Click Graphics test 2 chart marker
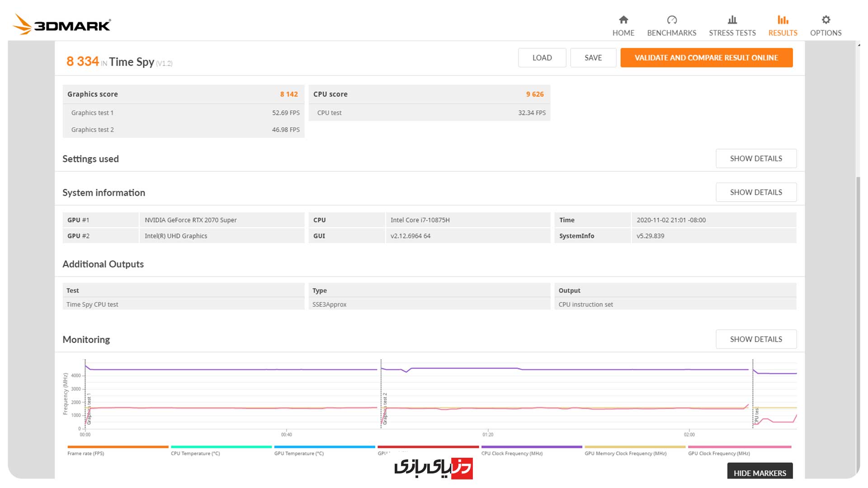The image size is (868, 488). coord(385,408)
